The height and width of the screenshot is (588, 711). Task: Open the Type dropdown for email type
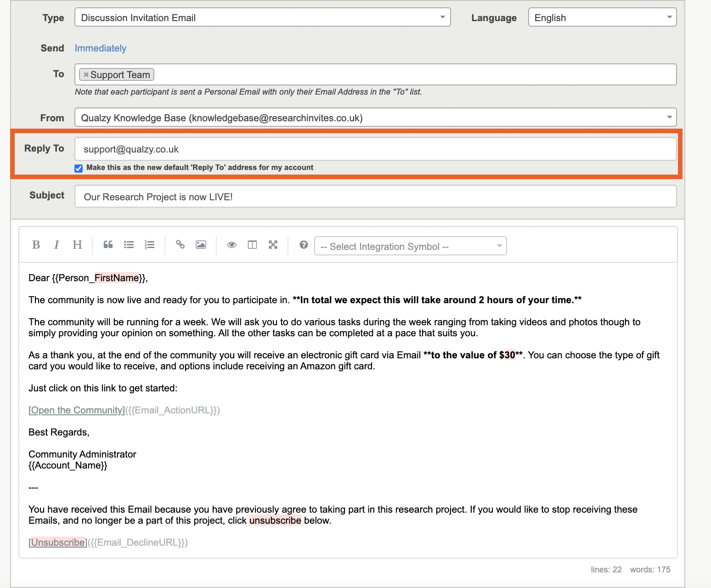(262, 17)
